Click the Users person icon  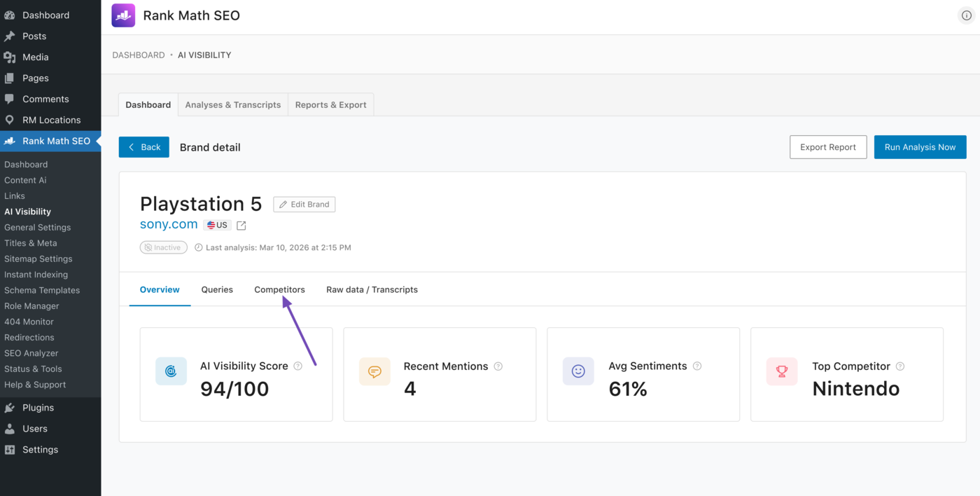(10, 428)
